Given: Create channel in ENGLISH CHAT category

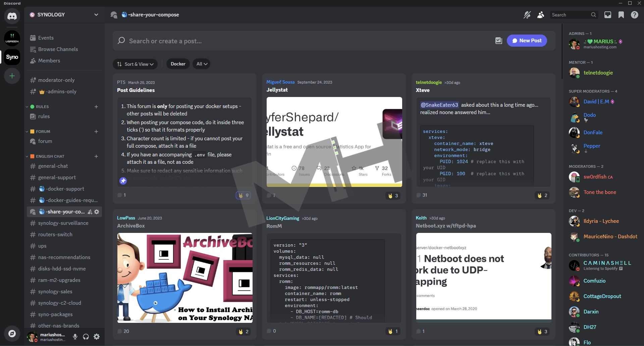Looking at the screenshot, I should [96, 156].
